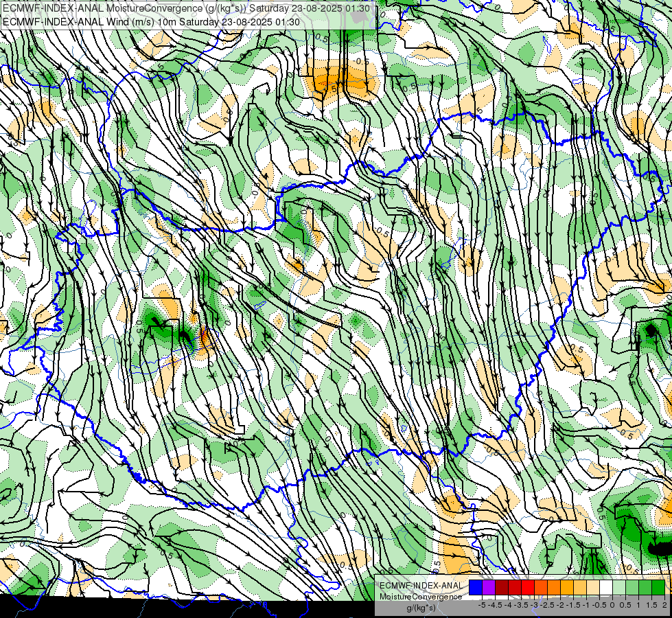Click the legend tick label -4.5
This screenshot has height=618, width=672.
(x=495, y=605)
